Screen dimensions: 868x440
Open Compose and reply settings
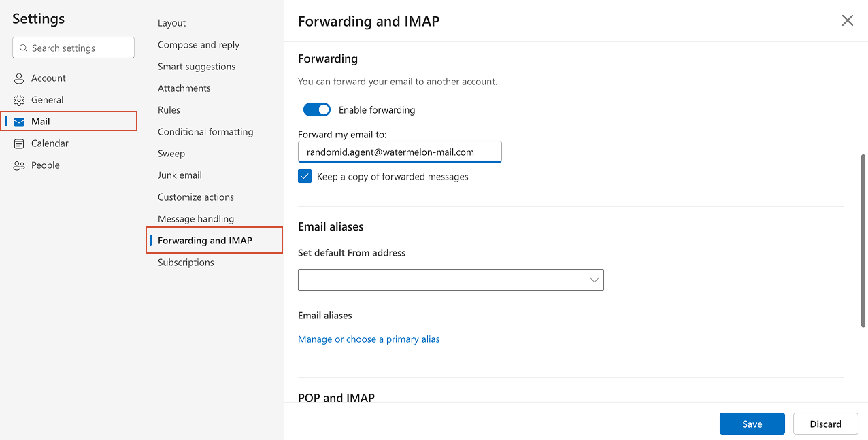198,44
